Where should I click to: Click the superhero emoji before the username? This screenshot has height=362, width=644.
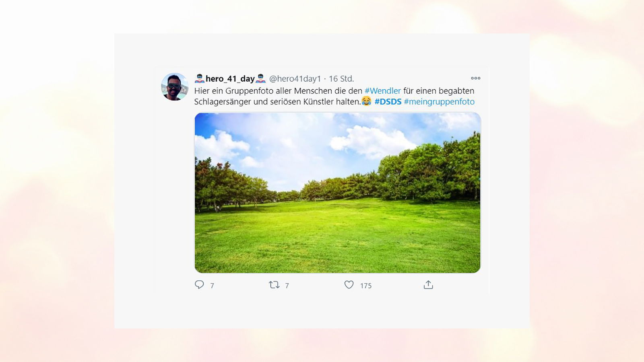click(x=200, y=78)
